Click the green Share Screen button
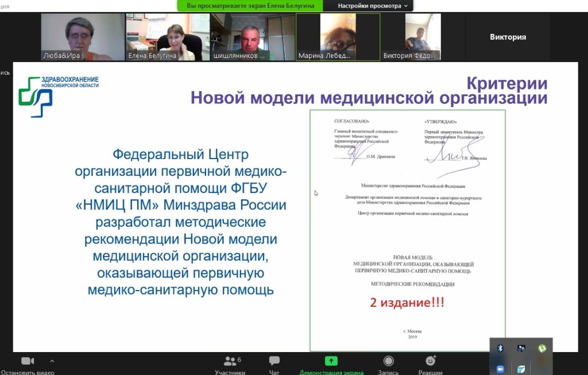 pos(331,361)
